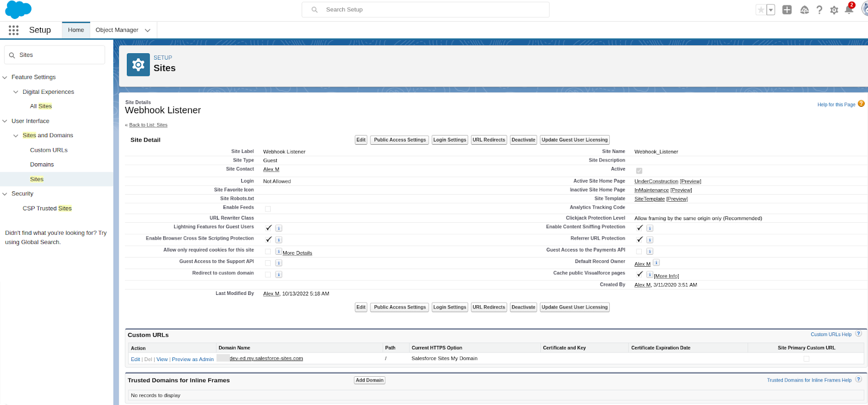This screenshot has width=868, height=405.
Task: Click the bottom Login Settings button
Action: tap(450, 307)
